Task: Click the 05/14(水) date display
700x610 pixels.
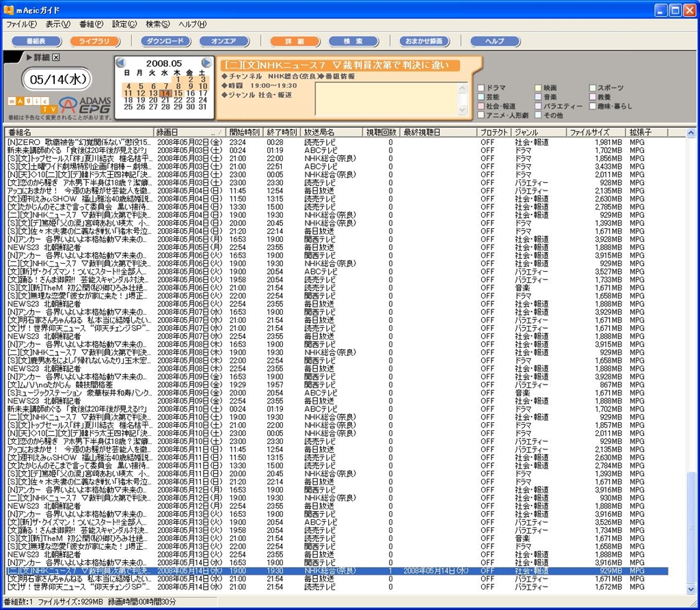Action: tap(57, 79)
